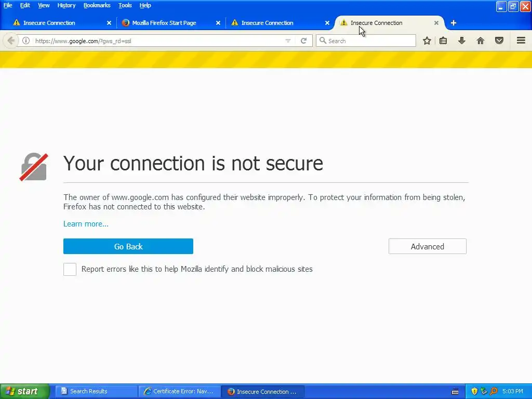
Task: Click Insecure Connection Firefox taskbar button
Action: [x=263, y=392]
